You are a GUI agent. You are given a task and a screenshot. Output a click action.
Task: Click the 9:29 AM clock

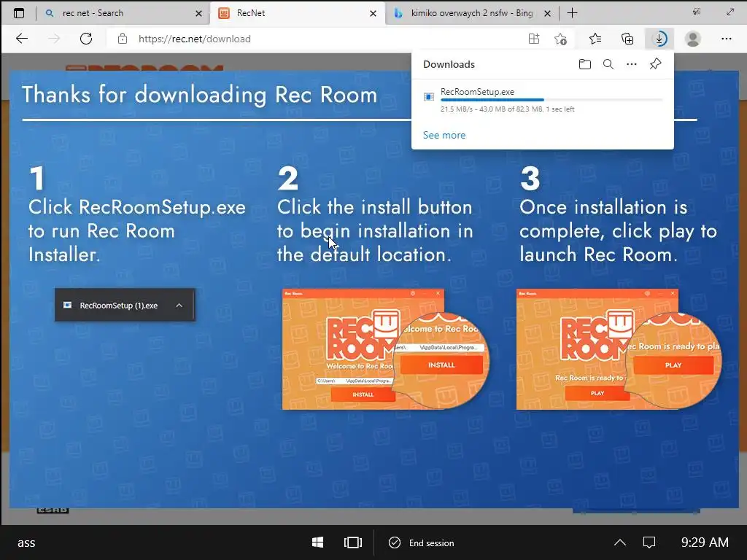pos(705,542)
